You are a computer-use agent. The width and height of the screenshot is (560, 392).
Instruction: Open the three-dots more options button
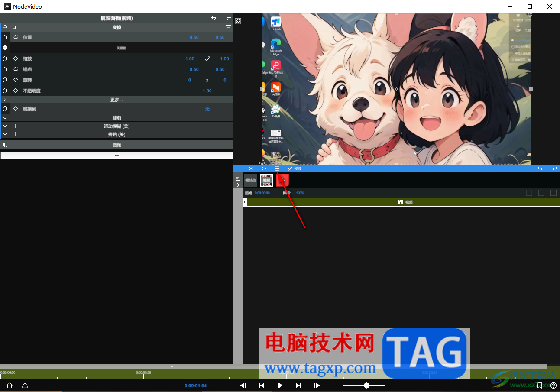[554, 193]
